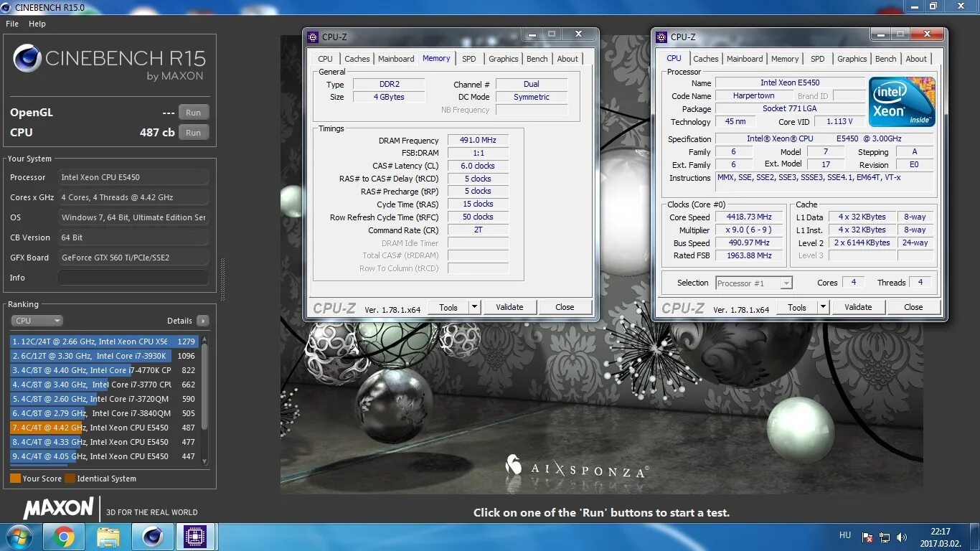Click CPU-Z CPU window title icon
This screenshot has height=551, width=980.
point(661,37)
